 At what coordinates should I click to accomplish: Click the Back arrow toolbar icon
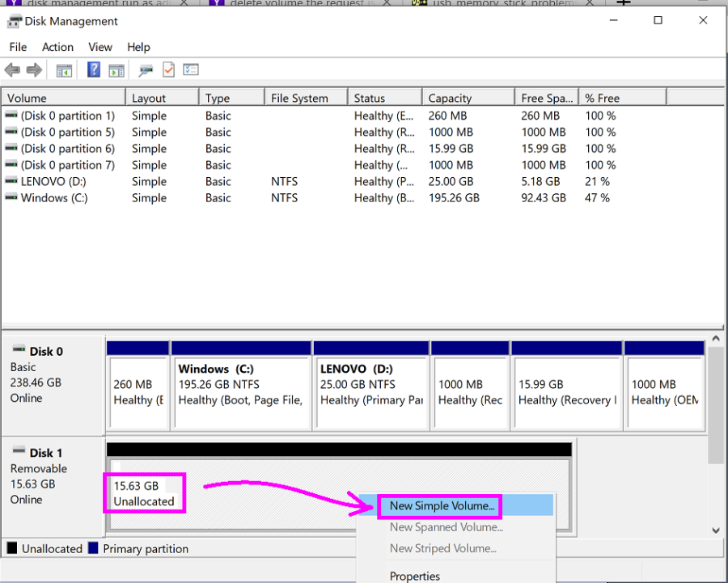pos(12,70)
